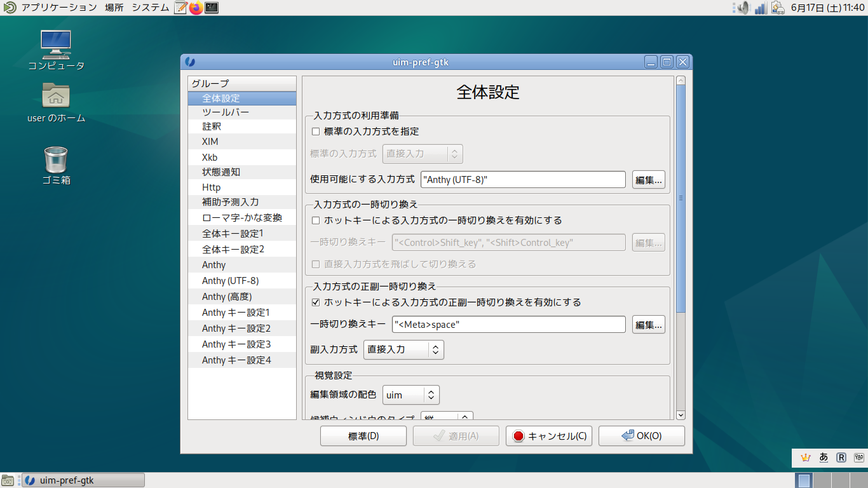This screenshot has height=488, width=868.
Task: Enable ホットキーによる入力方式の一時切り換え checkbox
Action: click(x=315, y=220)
